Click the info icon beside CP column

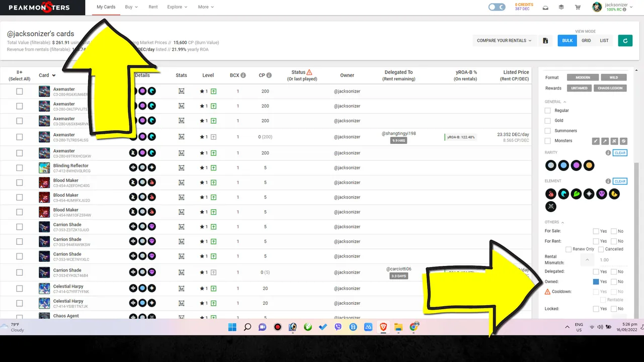269,75
